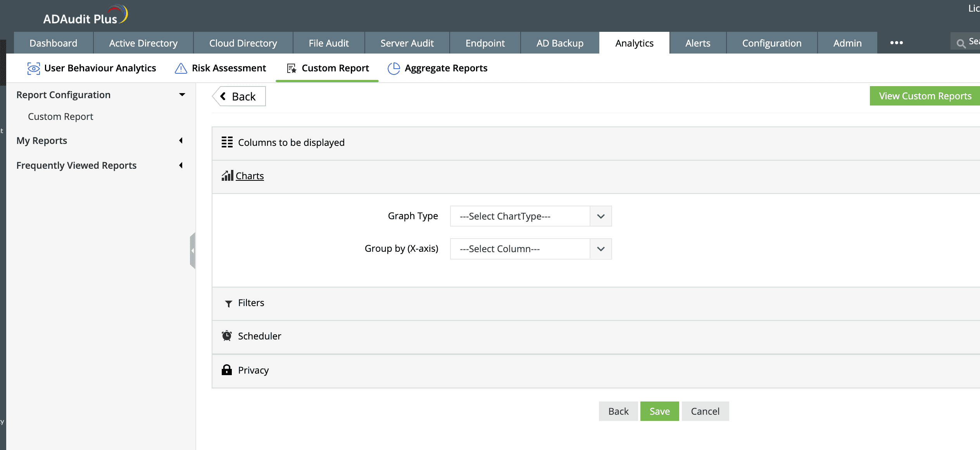Click the Aggregate Reports pie chart icon
Viewport: 980px width, 450px height.
click(x=393, y=68)
